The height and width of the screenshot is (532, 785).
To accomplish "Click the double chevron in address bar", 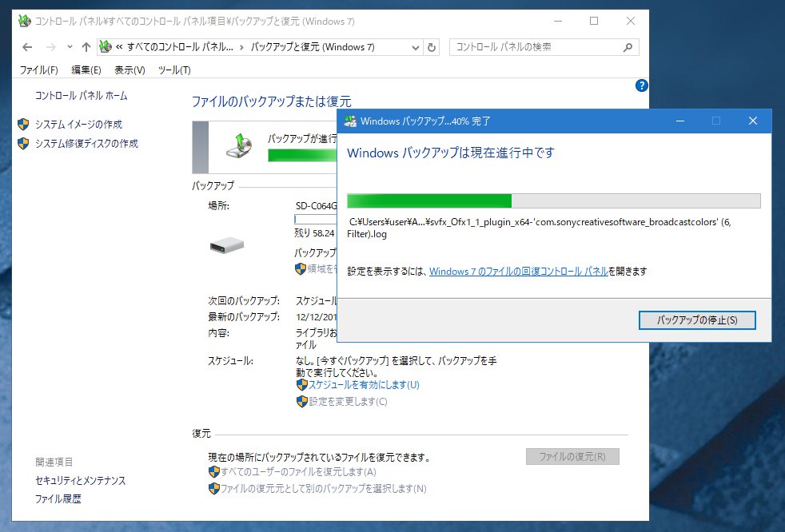I will pyautogui.click(x=119, y=47).
